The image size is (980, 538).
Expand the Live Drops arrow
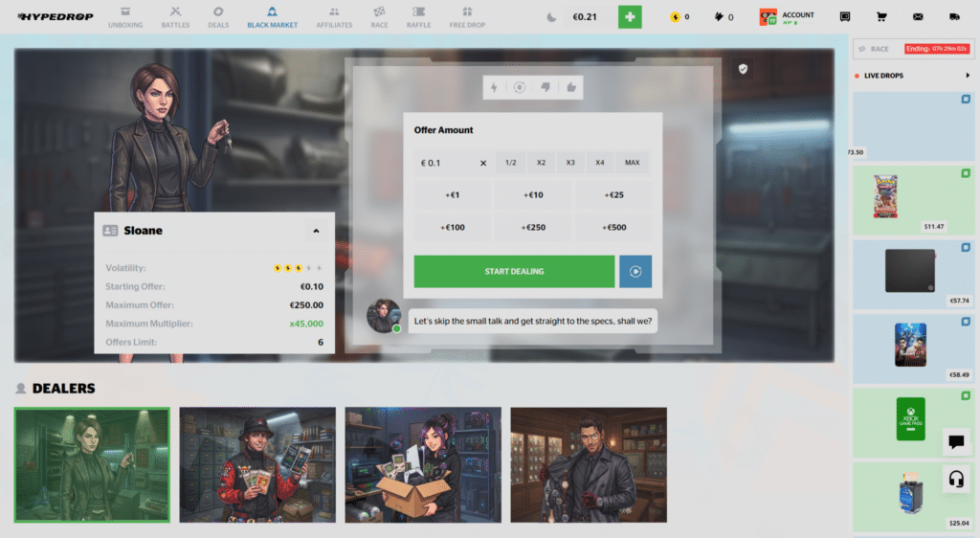click(968, 76)
